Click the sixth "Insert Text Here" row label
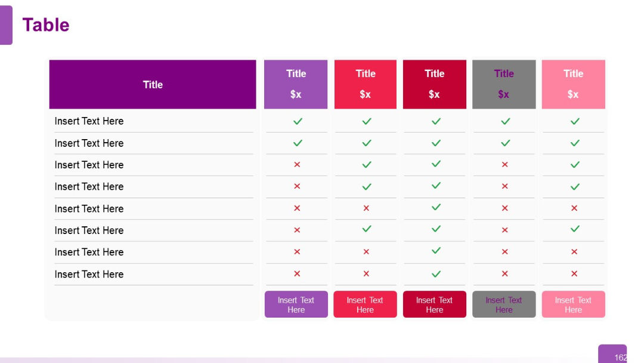The height and width of the screenshot is (363, 644). point(89,230)
